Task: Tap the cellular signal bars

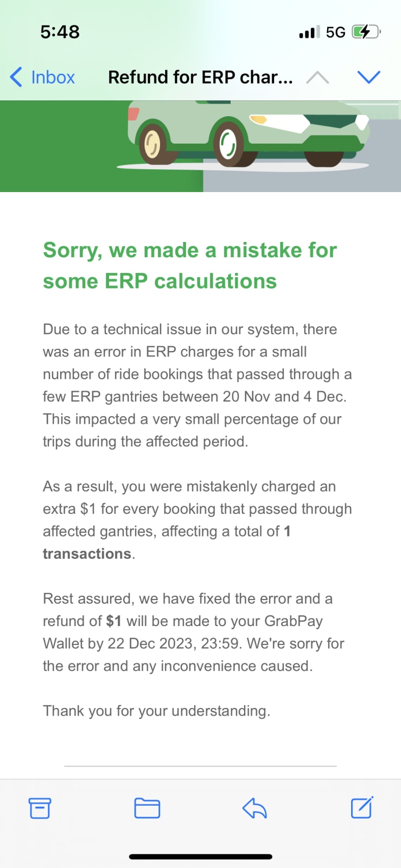Action: [x=308, y=31]
